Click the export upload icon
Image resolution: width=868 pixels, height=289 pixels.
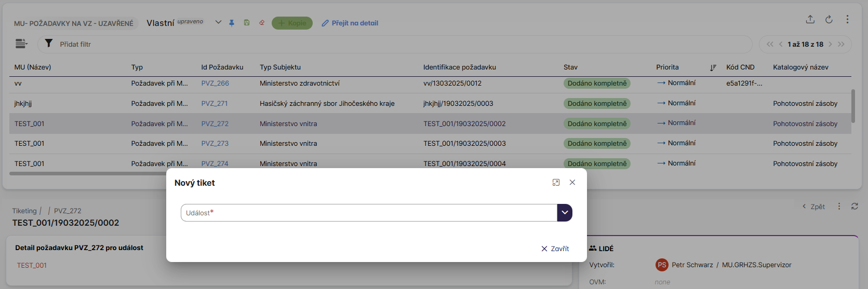(810, 19)
